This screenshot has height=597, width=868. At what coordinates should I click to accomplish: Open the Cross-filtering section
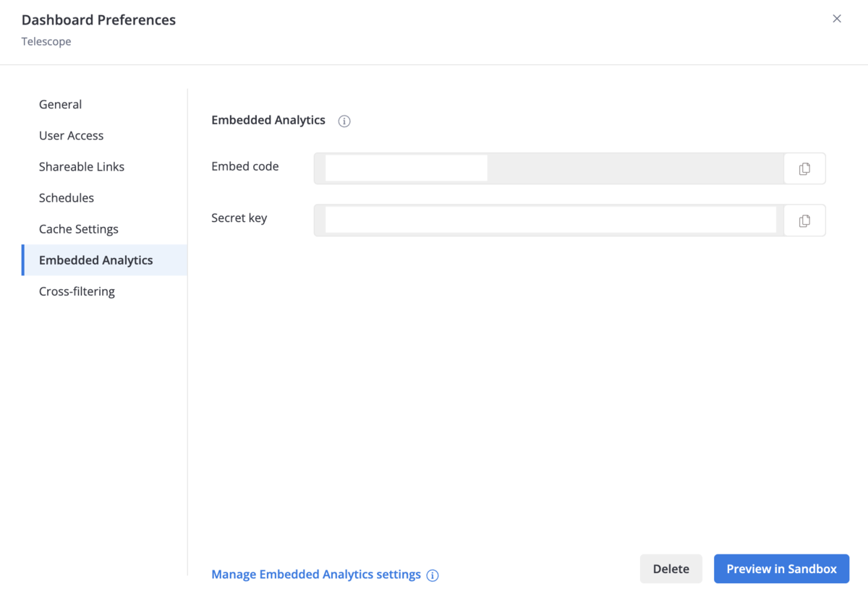coord(77,291)
